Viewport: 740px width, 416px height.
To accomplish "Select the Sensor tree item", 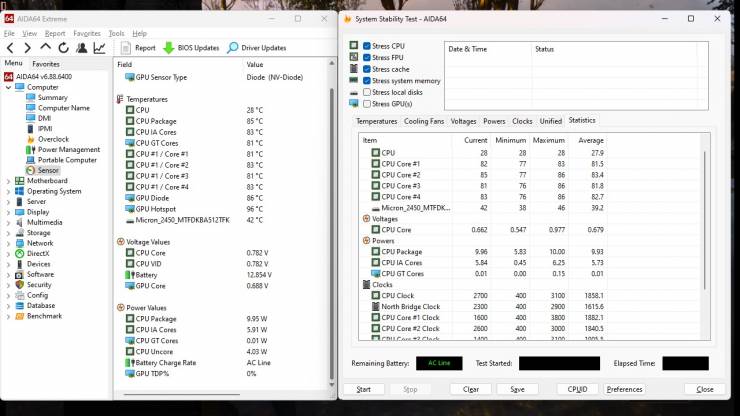I will pyautogui.click(x=48, y=170).
